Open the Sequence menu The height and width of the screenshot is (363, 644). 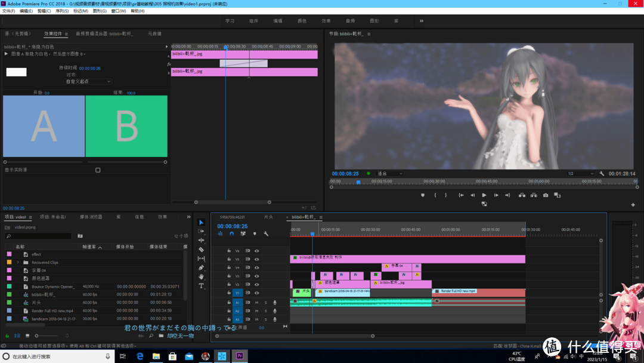click(x=62, y=11)
